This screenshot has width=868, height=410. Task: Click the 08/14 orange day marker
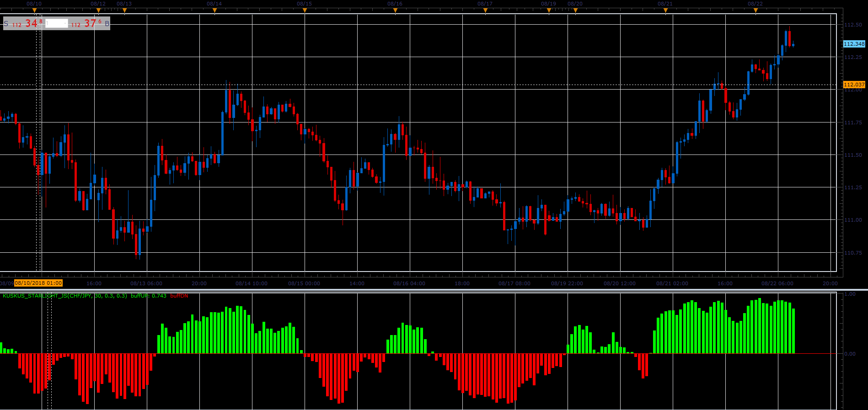pos(214,11)
